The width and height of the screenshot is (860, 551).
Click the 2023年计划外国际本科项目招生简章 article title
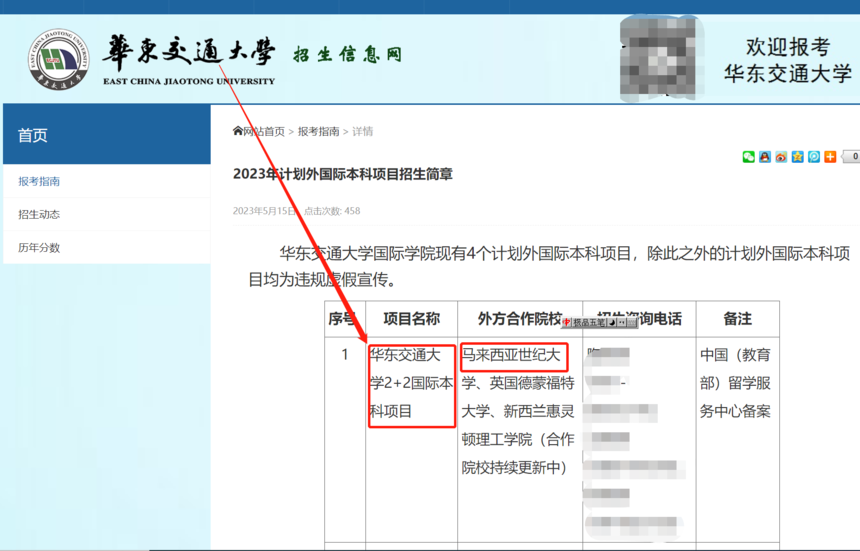click(x=343, y=174)
